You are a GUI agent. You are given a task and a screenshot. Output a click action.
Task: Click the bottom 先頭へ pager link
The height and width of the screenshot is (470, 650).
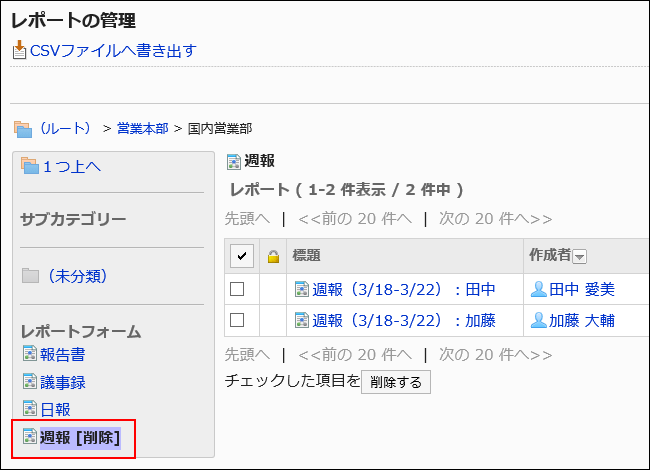(247, 354)
